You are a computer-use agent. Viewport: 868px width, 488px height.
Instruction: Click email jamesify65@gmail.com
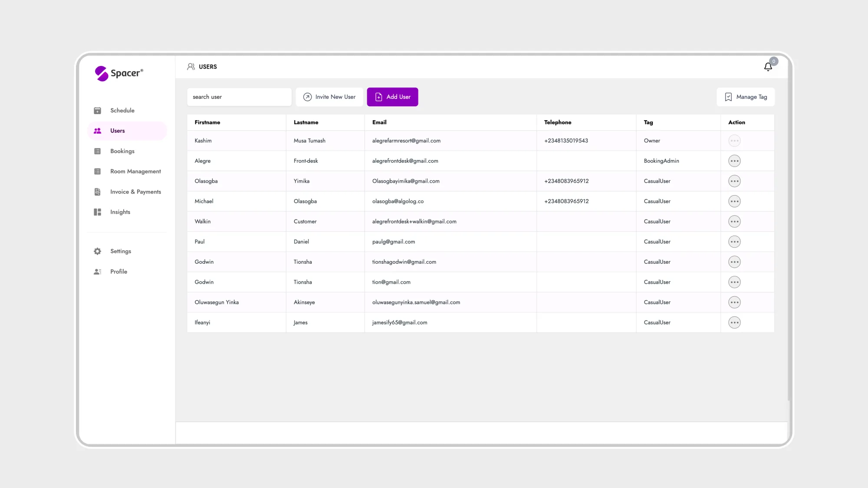tap(400, 322)
